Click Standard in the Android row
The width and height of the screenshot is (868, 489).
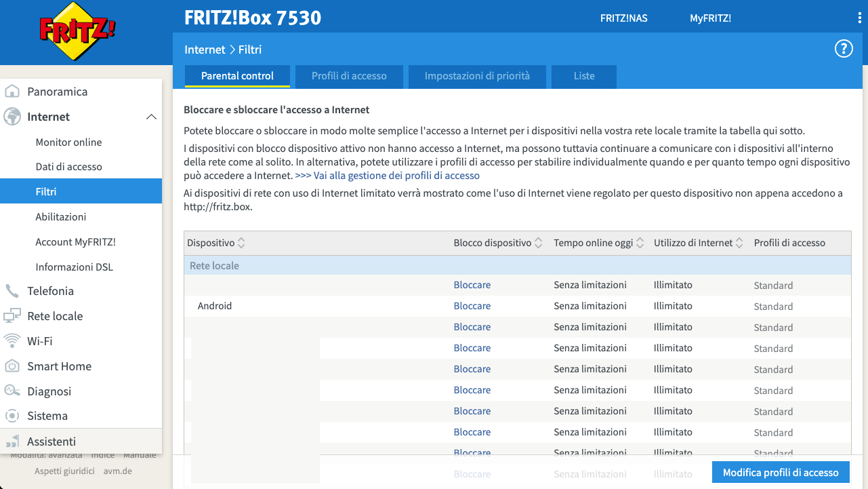tap(773, 307)
